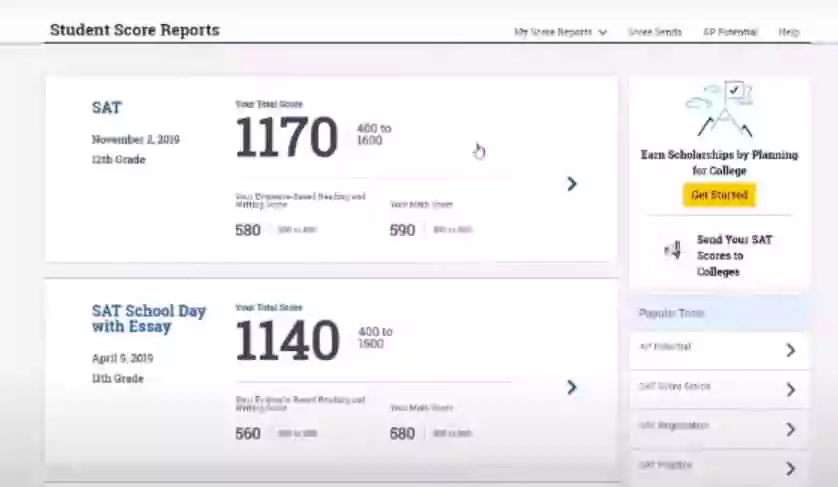838x487 pixels.
Task: Open the Help menu item
Action: coord(789,32)
